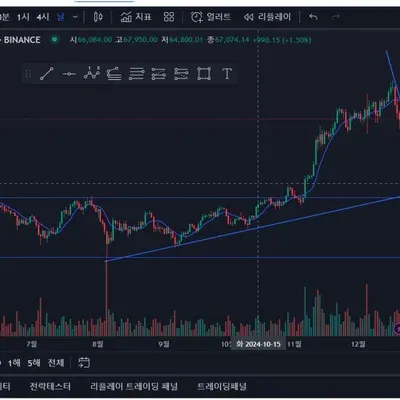Select the zigzag path drawing tool
The image size is (400, 400).
click(92, 73)
